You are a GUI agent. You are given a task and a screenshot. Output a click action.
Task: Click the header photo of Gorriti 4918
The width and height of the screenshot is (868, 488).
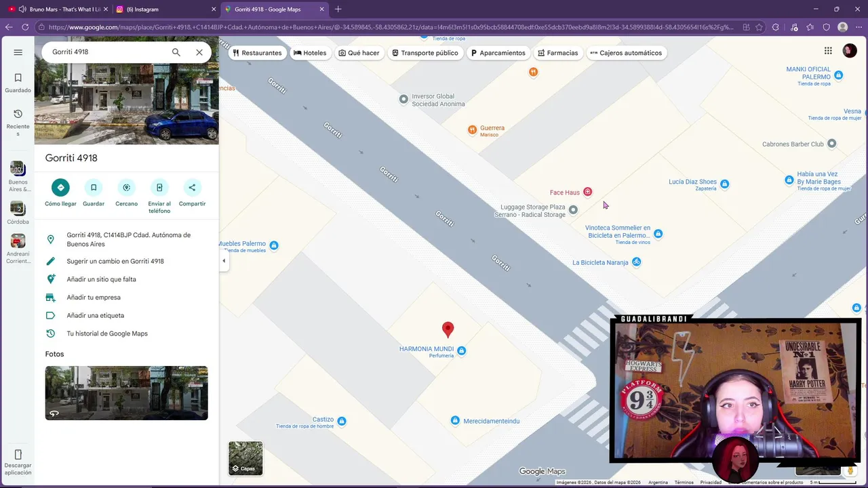pyautogui.click(x=127, y=105)
